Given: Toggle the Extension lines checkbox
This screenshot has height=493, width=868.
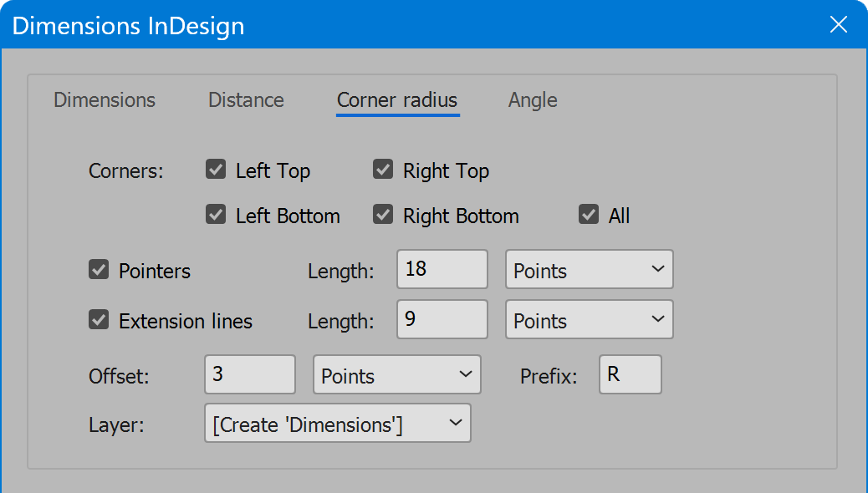Looking at the screenshot, I should click(99, 319).
